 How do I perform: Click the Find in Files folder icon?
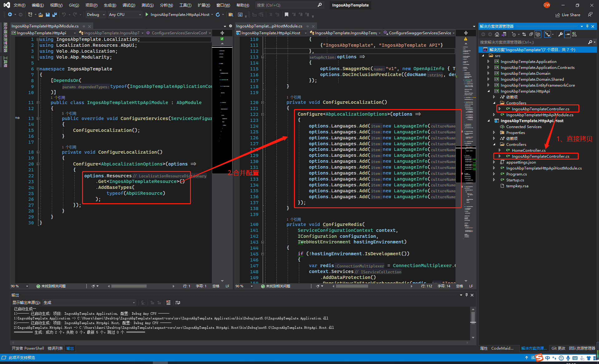coord(231,15)
